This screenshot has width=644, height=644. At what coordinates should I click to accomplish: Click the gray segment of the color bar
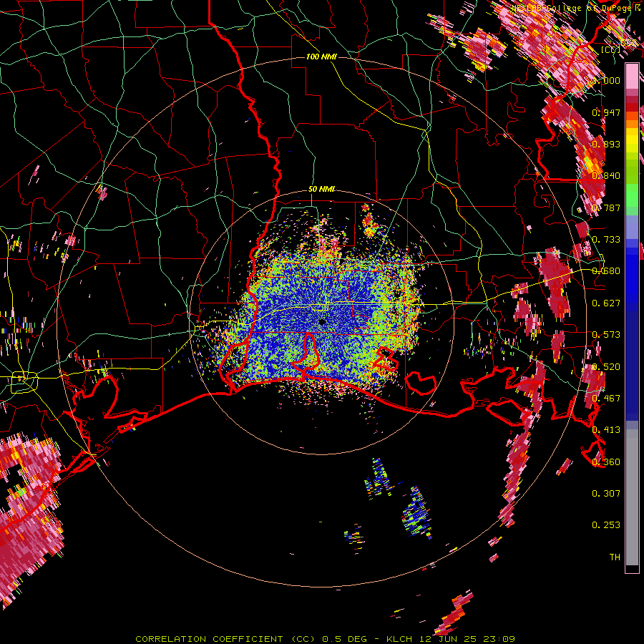click(632, 497)
